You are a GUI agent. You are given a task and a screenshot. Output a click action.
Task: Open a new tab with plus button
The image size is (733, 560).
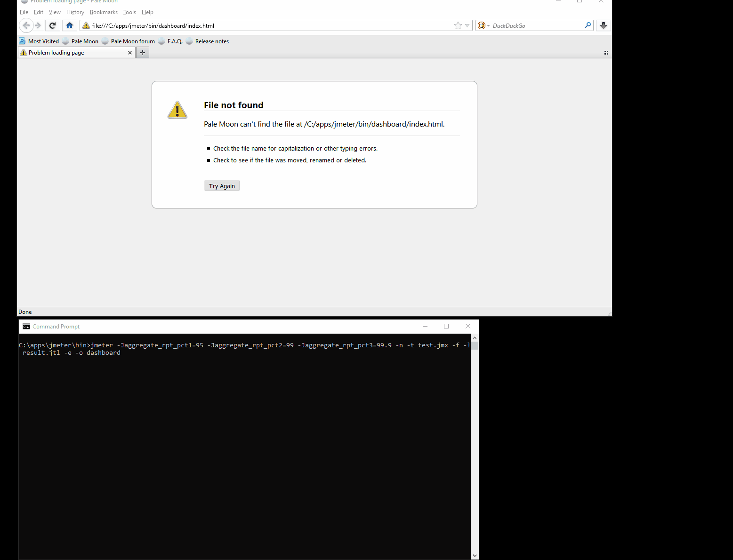tap(143, 53)
